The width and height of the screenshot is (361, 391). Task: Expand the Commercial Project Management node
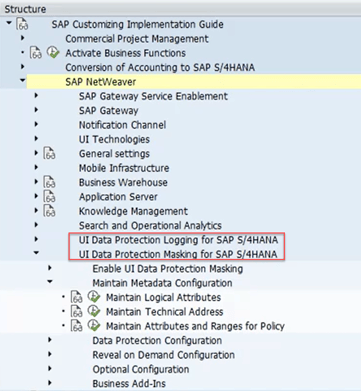[x=23, y=38]
